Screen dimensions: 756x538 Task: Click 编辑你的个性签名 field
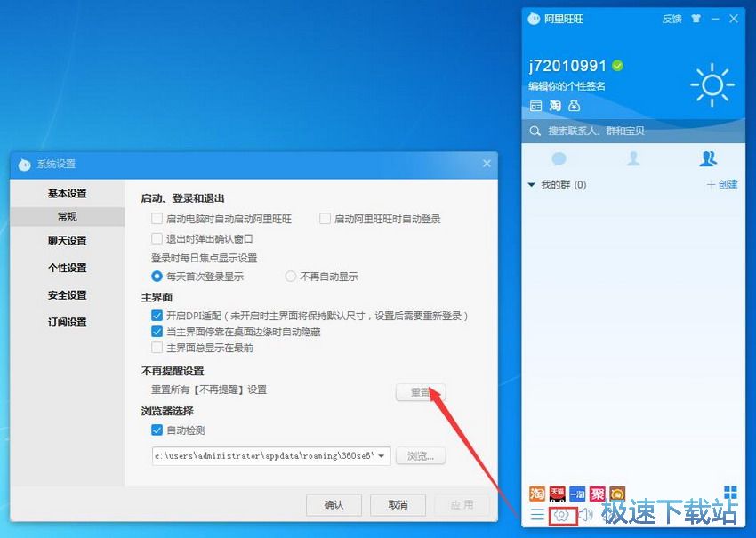[567, 86]
